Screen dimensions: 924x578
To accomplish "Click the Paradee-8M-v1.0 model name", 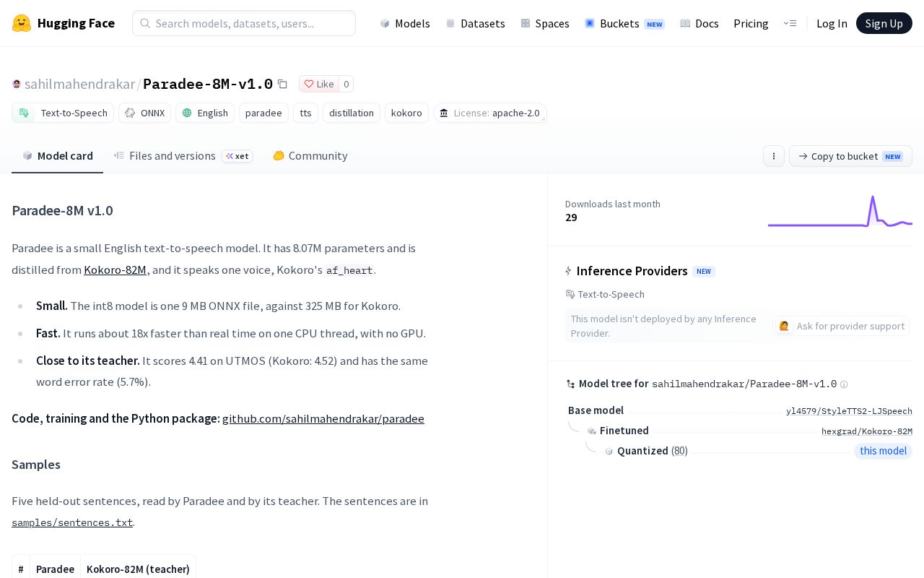I will click(208, 84).
